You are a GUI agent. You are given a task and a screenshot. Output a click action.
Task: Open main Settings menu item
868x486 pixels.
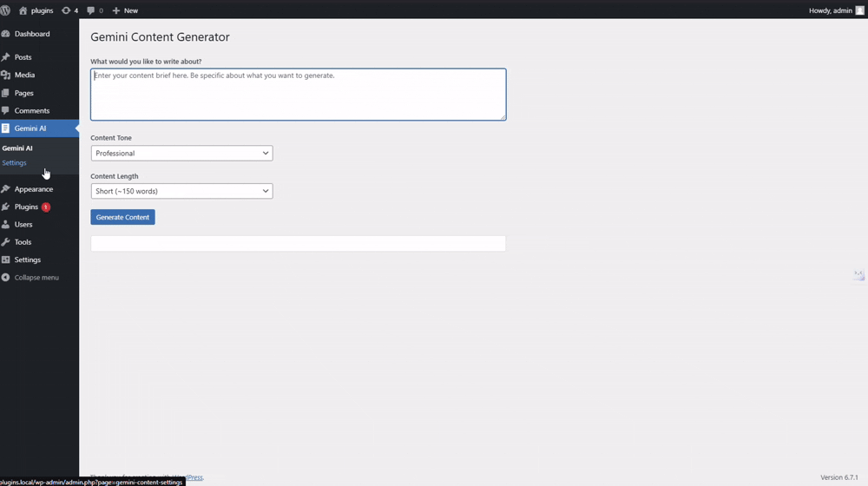tap(27, 259)
